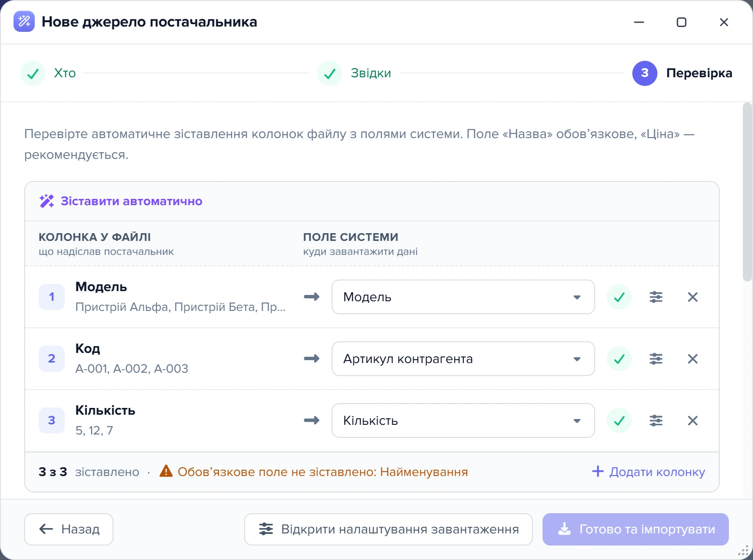Viewport: 753px width, 560px height.
Task: Maximize the window
Action: (x=682, y=22)
